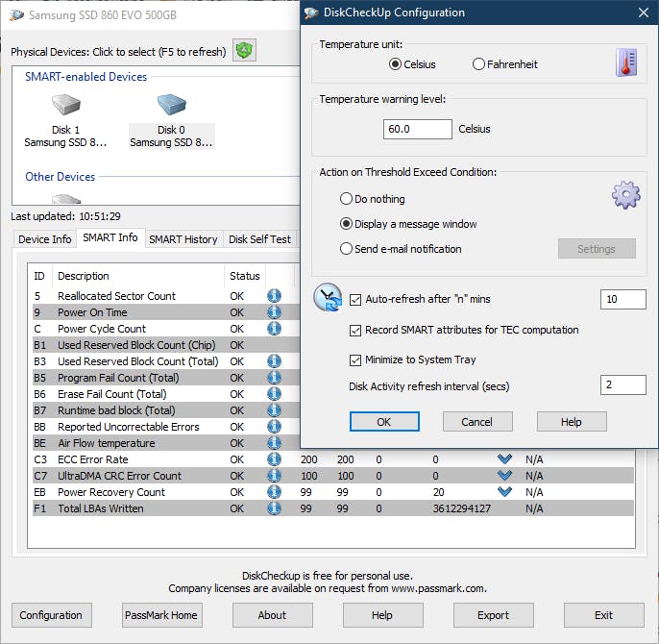Click the Last updated: 10:51:29 text
The width and height of the screenshot is (659, 644).
pyautogui.click(x=65, y=216)
